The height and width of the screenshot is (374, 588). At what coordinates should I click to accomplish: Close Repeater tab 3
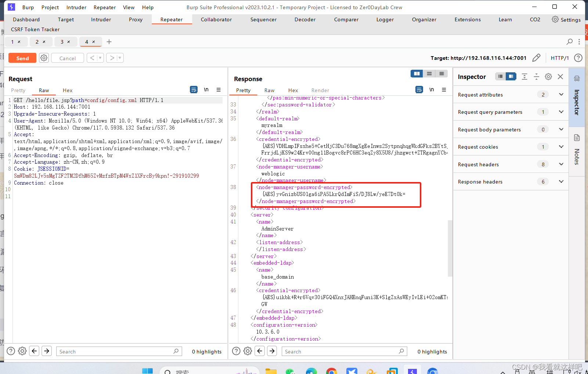click(x=68, y=42)
